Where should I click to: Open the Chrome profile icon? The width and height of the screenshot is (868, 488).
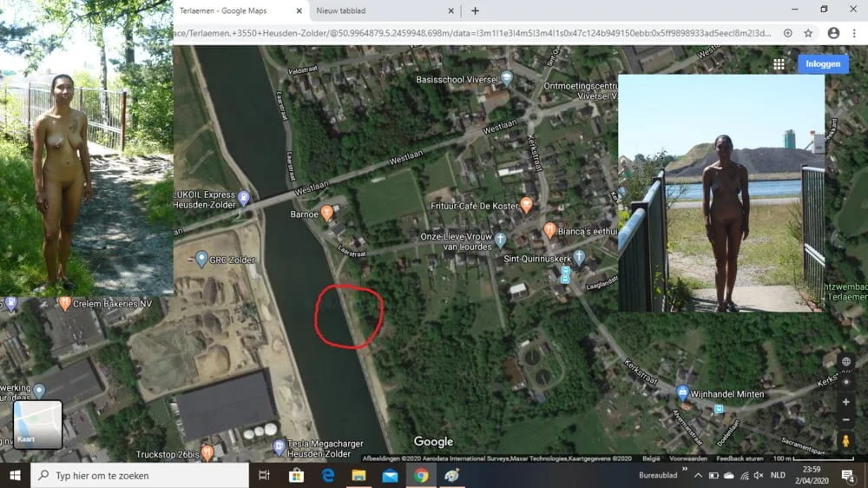pyautogui.click(x=833, y=33)
